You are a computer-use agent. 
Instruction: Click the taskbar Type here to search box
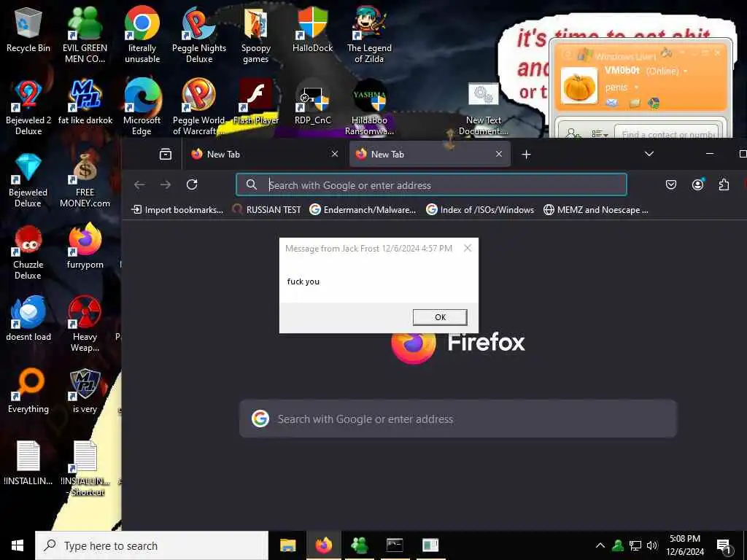[x=152, y=545]
